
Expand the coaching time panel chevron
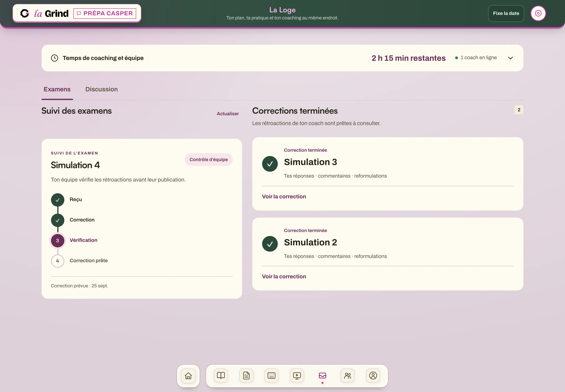pyautogui.click(x=510, y=58)
